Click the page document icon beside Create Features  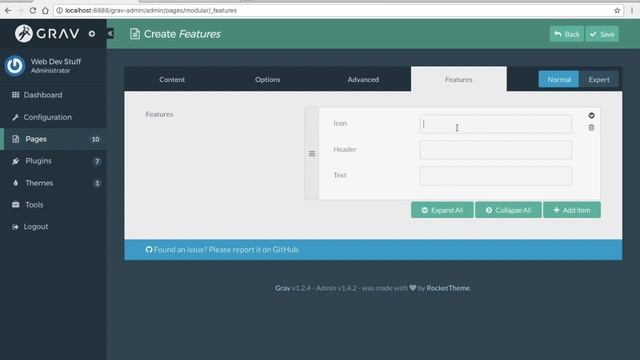click(x=135, y=34)
